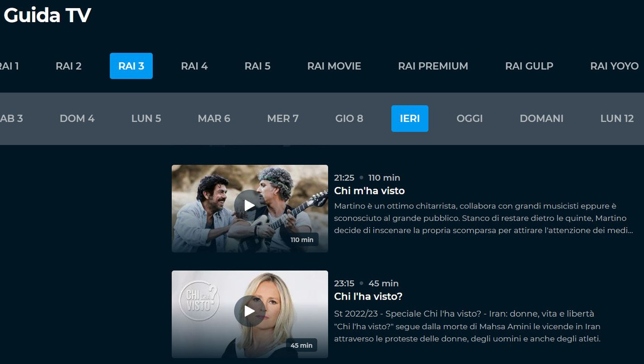The image size is (644, 364).
Task: Click the Chi m'ha visto thumbnail's 110 min badge
Action: click(302, 240)
